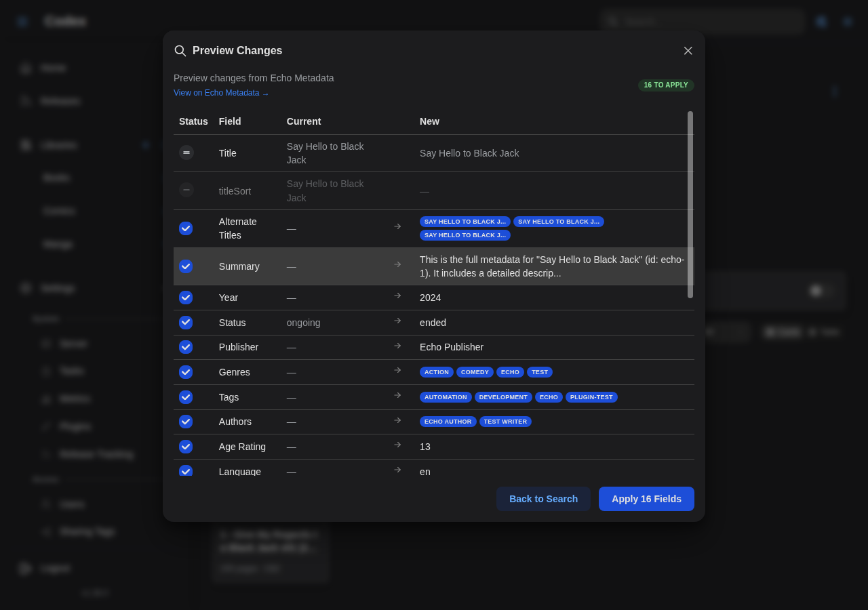Uncheck the Age Rating field checkbox
Image resolution: width=868 pixels, height=610 pixels.
tap(186, 447)
